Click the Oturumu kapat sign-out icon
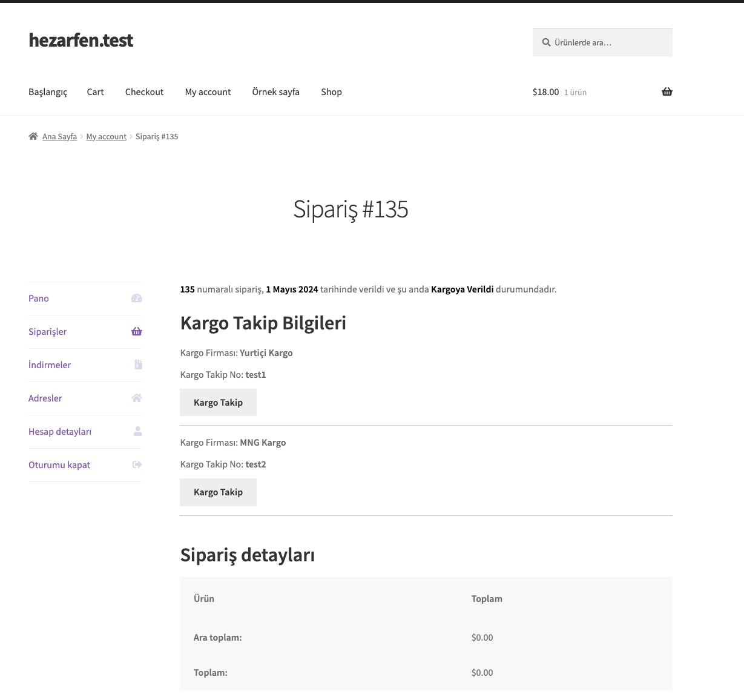Viewport: 744px width, 700px height. [137, 464]
